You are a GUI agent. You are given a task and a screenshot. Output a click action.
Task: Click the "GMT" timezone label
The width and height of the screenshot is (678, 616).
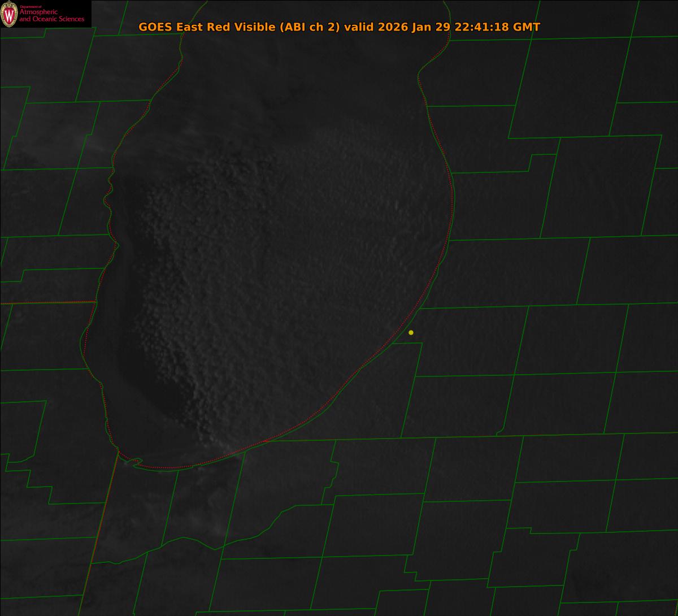click(x=527, y=27)
